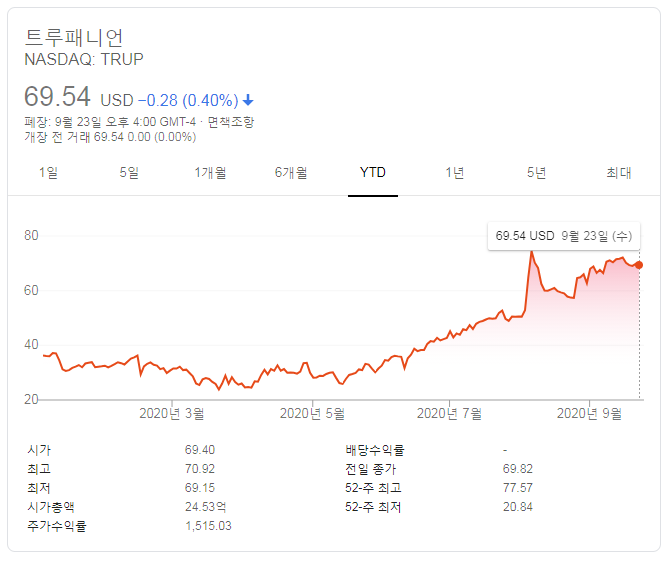Click the 트루패니언 company title

pos(74,38)
